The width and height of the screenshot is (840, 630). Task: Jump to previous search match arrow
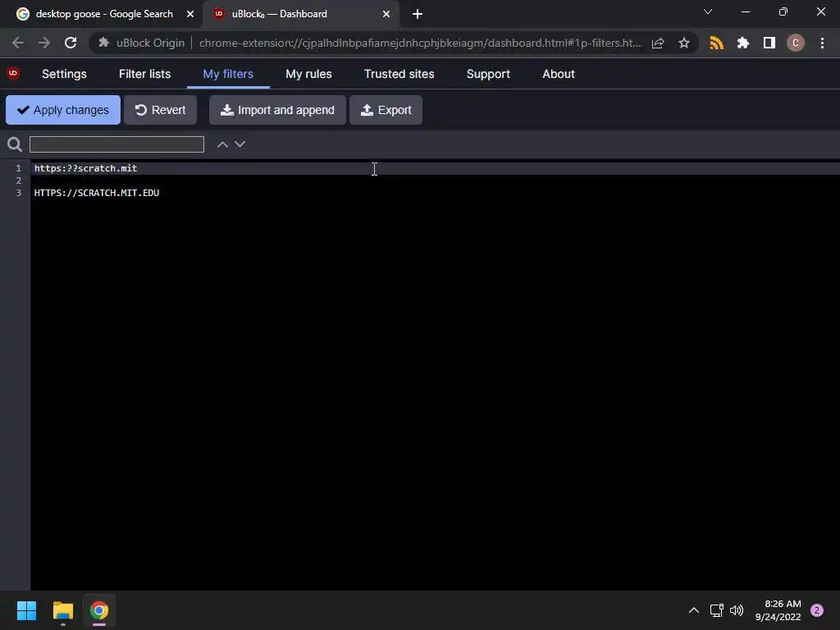pyautogui.click(x=222, y=144)
